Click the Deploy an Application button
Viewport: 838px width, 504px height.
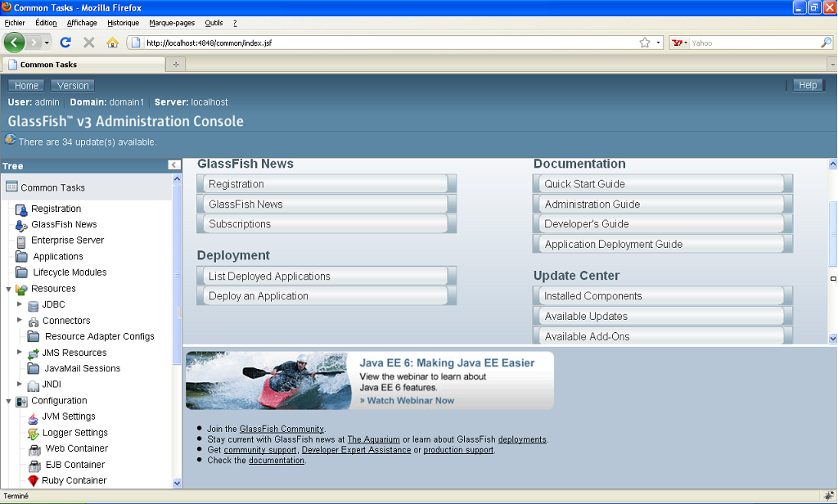click(x=326, y=296)
